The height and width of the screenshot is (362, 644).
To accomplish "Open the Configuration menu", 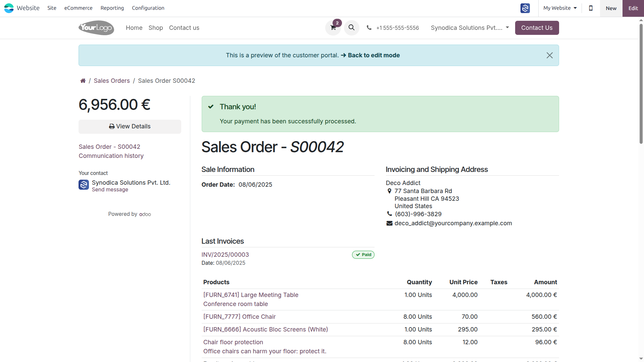I will coord(148,8).
